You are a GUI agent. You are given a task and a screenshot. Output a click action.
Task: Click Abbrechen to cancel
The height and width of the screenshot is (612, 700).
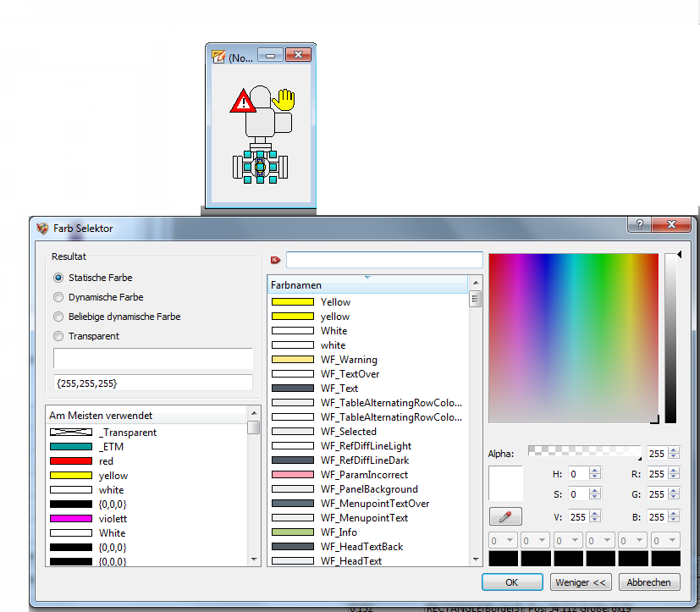(x=649, y=582)
